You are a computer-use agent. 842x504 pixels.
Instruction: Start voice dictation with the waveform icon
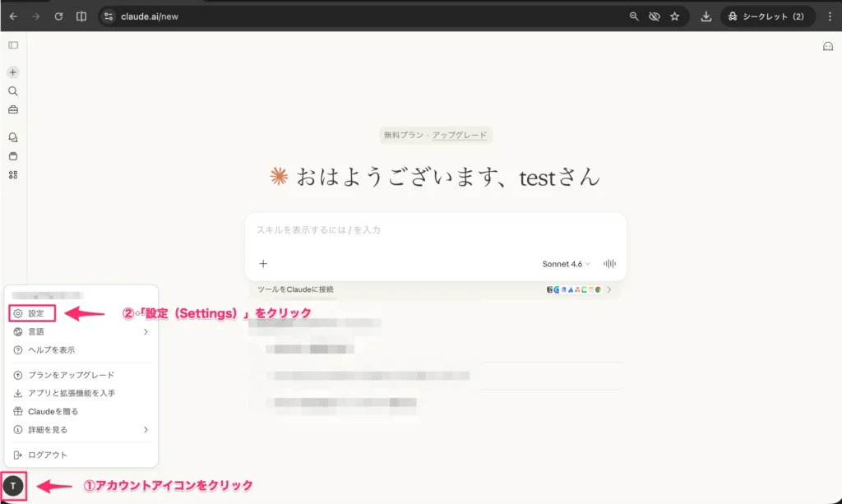coord(608,263)
